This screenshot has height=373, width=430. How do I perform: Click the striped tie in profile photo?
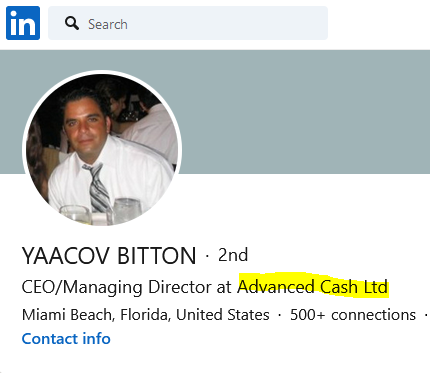(x=97, y=187)
